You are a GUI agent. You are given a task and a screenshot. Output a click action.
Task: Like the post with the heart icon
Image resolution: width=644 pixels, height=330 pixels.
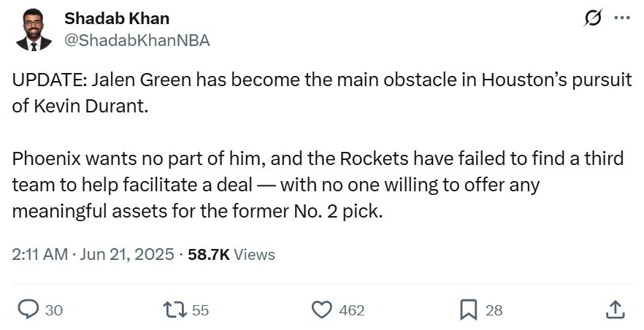[322, 310]
